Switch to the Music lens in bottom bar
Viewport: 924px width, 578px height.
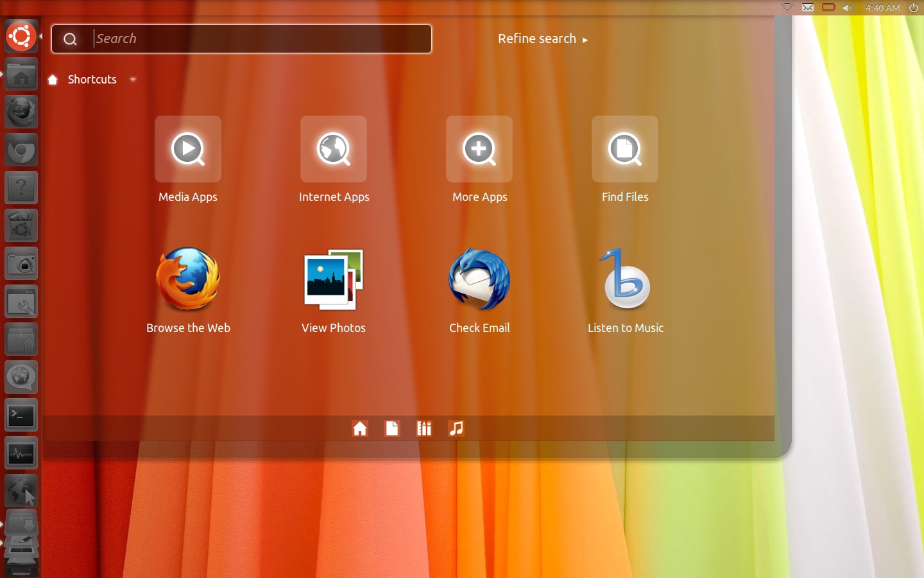click(456, 428)
